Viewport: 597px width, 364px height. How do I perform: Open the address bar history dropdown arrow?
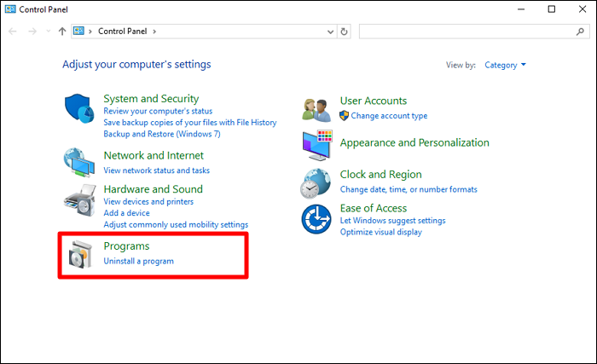(x=331, y=32)
